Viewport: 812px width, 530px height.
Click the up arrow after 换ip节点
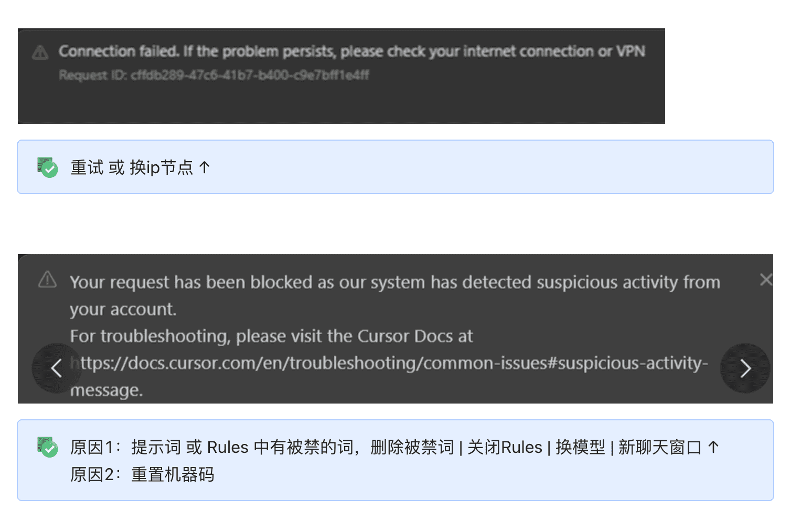(x=205, y=167)
